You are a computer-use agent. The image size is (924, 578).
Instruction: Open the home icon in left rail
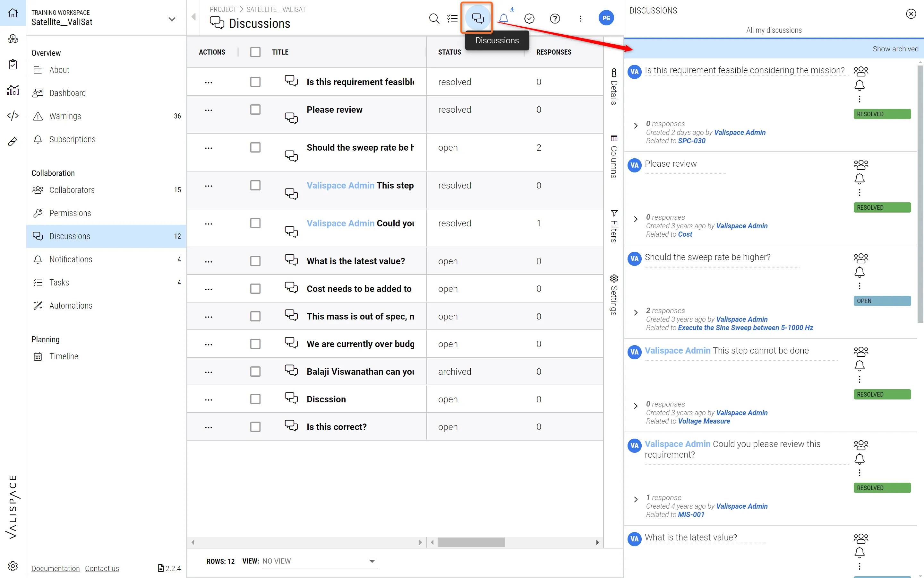13,13
